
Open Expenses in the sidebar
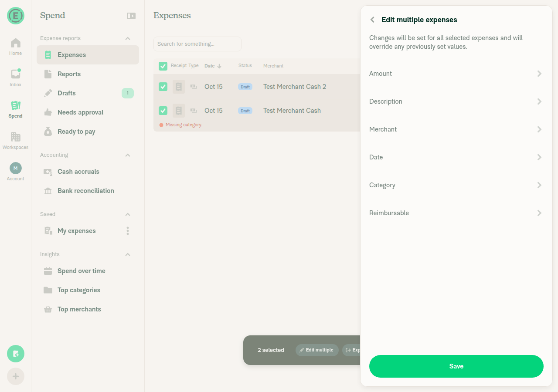88,55
